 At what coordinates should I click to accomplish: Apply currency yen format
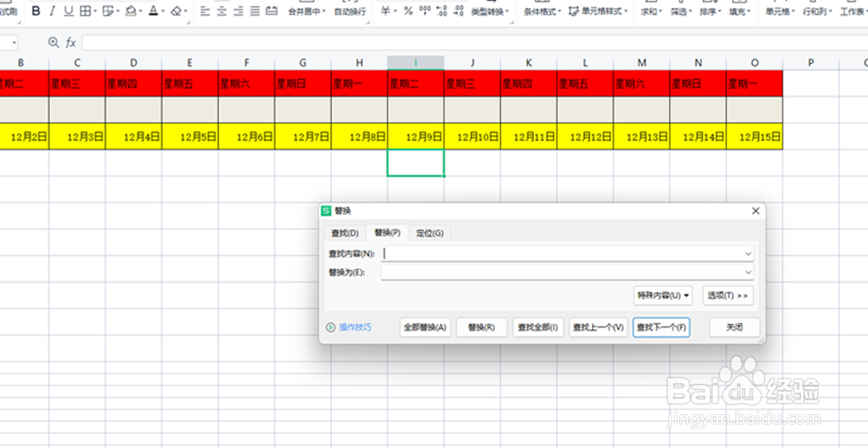386,11
